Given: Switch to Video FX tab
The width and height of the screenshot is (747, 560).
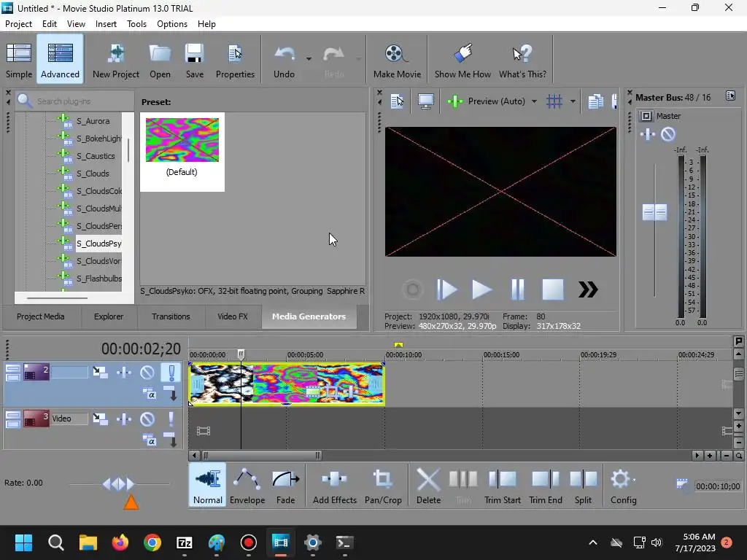Looking at the screenshot, I should 233,316.
